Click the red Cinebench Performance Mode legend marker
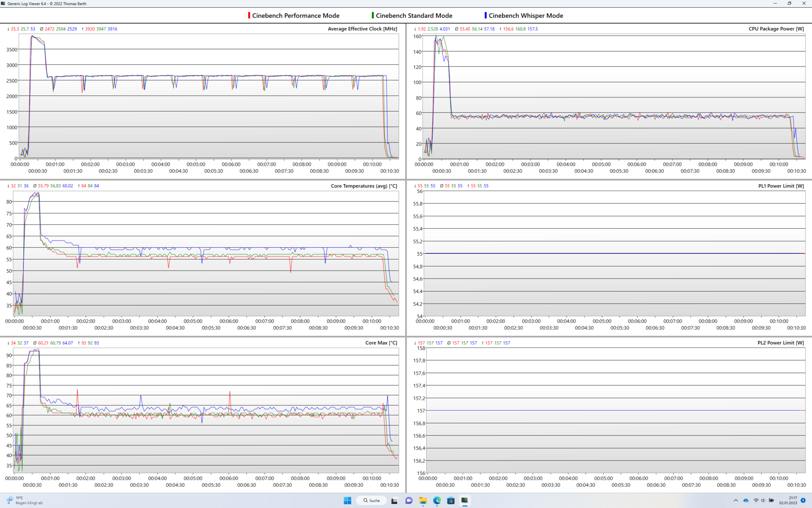 [249, 16]
